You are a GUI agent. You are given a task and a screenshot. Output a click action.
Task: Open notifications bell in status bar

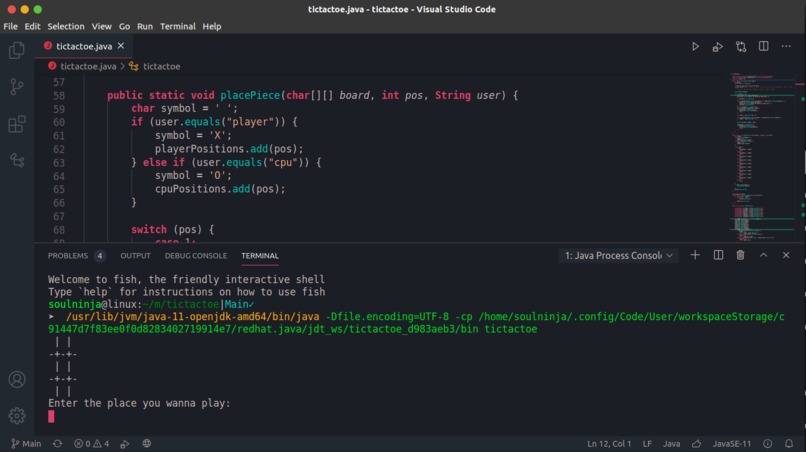pos(789,443)
